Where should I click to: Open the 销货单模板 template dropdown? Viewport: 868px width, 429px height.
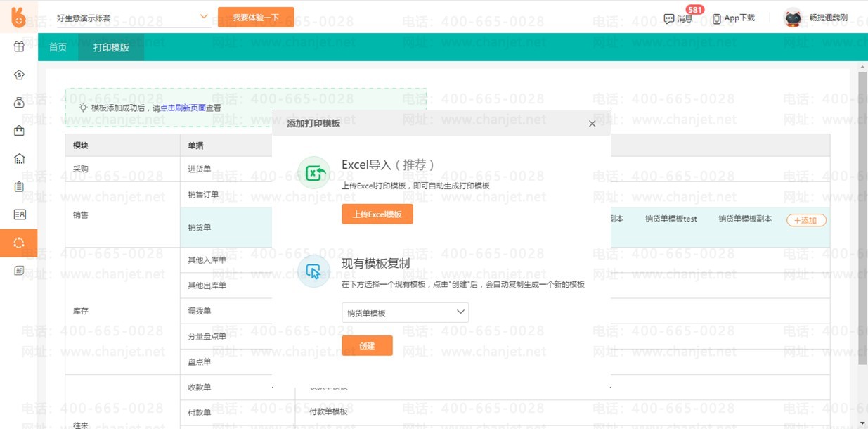406,313
